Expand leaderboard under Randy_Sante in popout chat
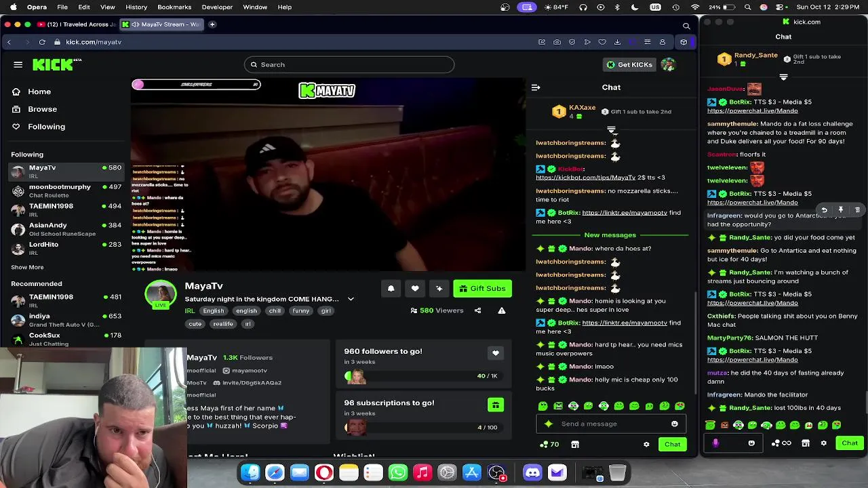Image resolution: width=868 pixels, height=488 pixels. coord(783,77)
